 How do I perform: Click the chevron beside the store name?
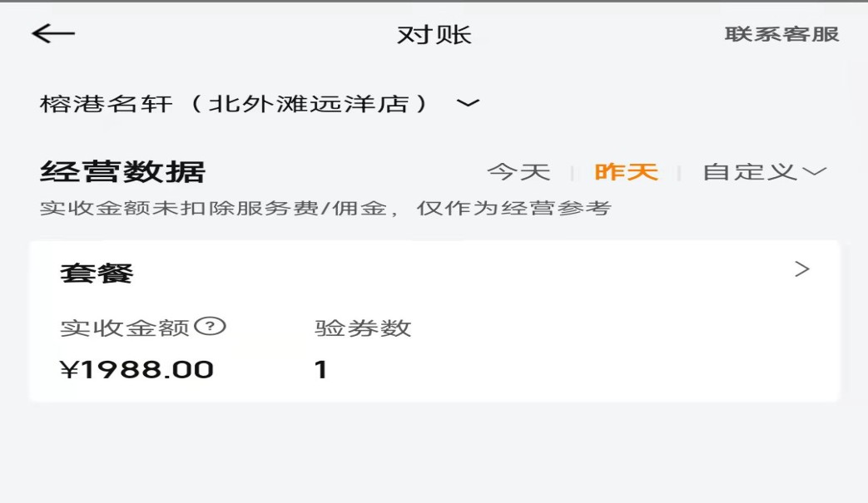point(469,103)
